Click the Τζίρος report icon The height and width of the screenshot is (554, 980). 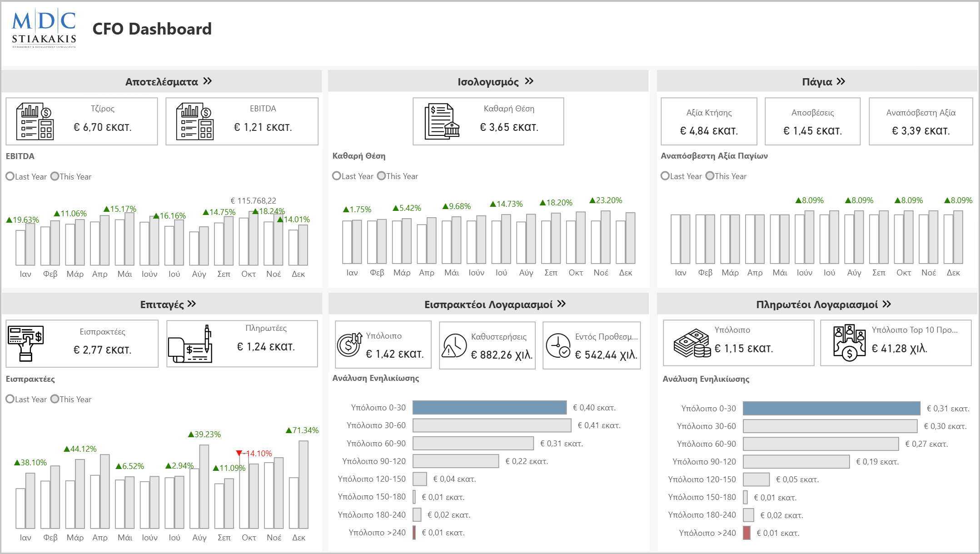click(35, 121)
